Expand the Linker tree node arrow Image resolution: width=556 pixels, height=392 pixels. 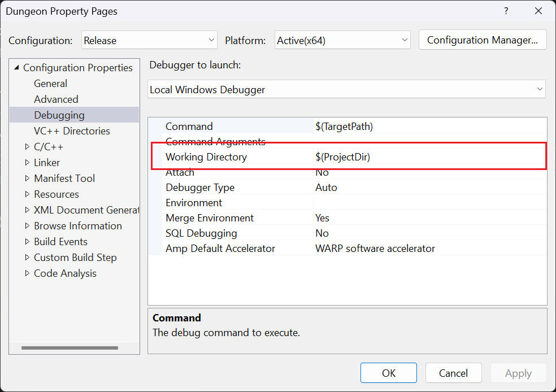point(27,163)
